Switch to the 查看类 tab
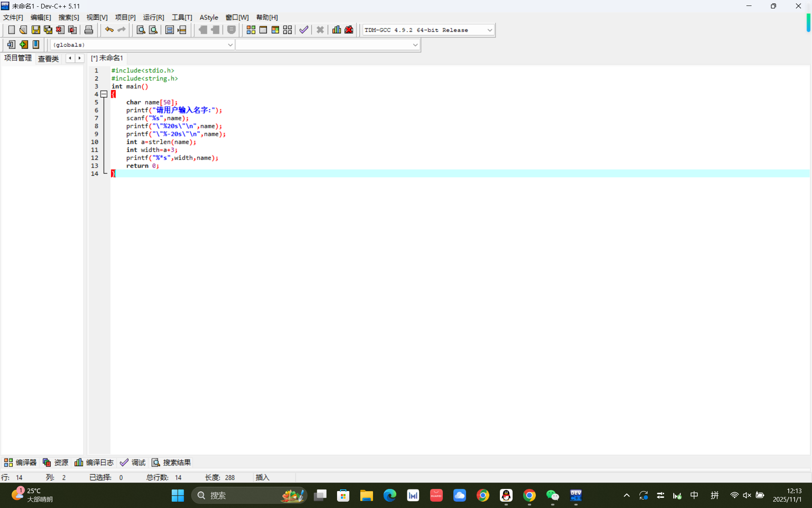 [48, 58]
